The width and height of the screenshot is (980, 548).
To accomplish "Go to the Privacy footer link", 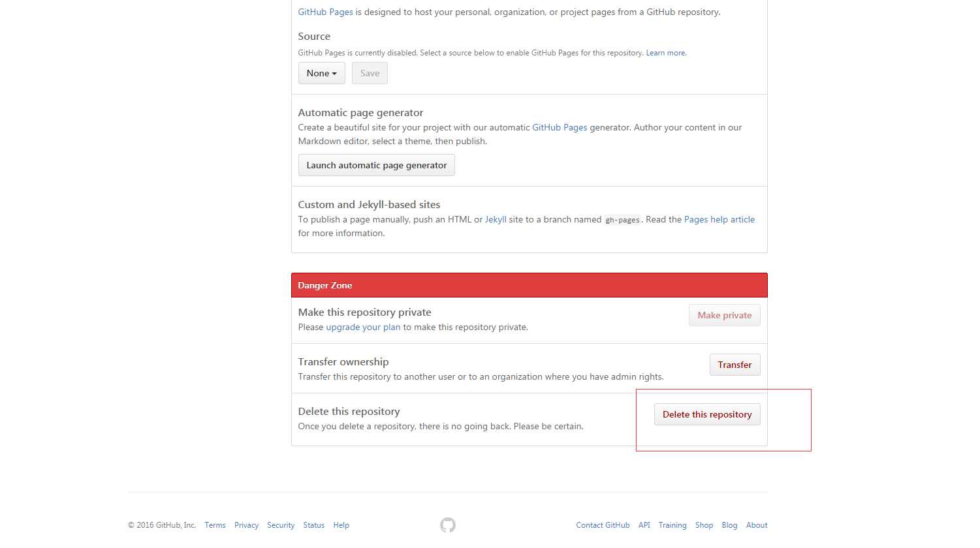I will (246, 525).
